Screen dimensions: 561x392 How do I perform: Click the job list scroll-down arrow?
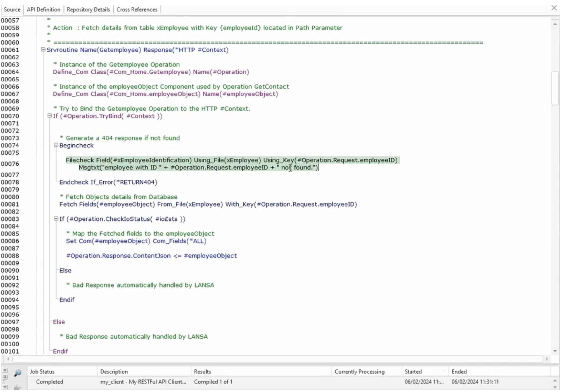(x=555, y=387)
